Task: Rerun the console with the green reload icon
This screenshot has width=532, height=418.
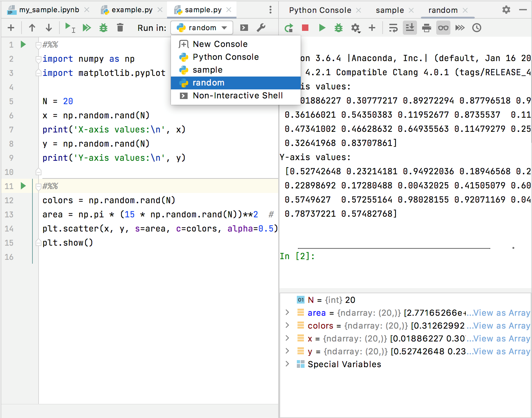Action: point(288,28)
